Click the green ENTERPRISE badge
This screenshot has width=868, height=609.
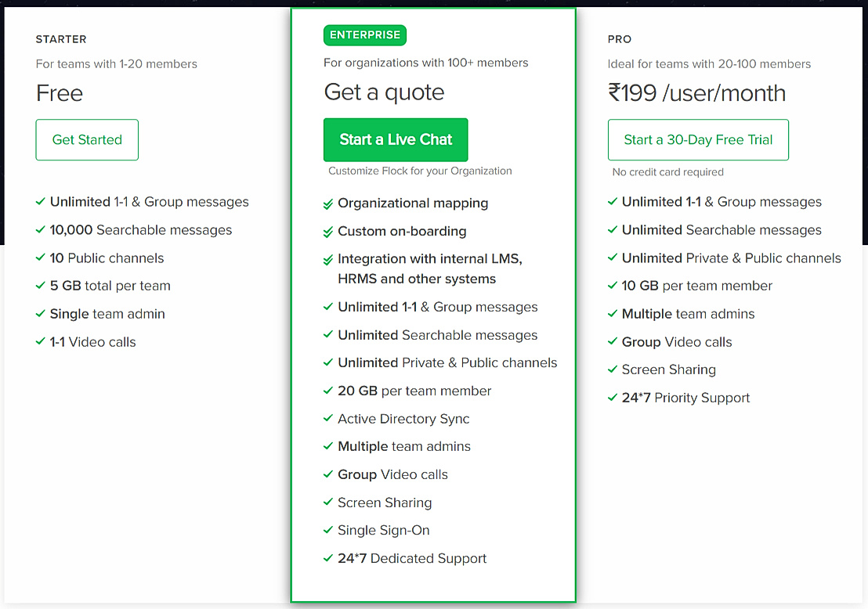coord(365,35)
